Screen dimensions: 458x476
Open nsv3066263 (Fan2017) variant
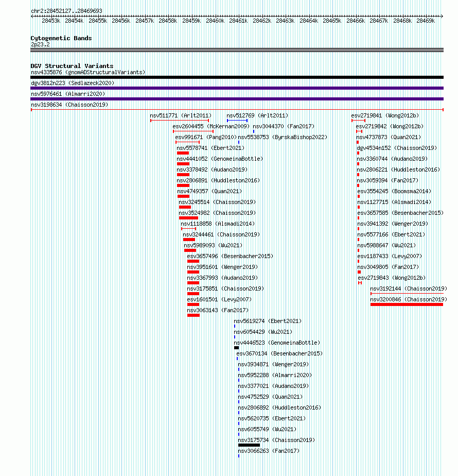tap(269, 451)
